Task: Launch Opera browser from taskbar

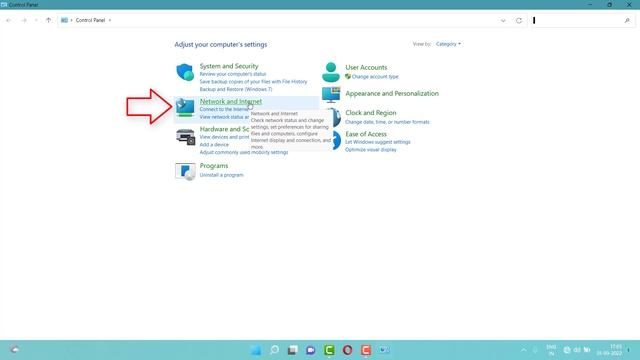Action: 347,350
